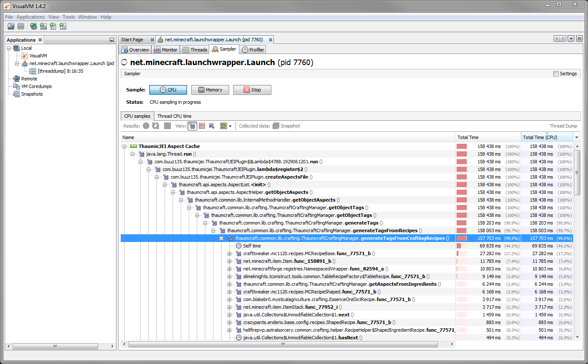Close the Applications panel
Viewport: 588px width, 364px height.
40,40
